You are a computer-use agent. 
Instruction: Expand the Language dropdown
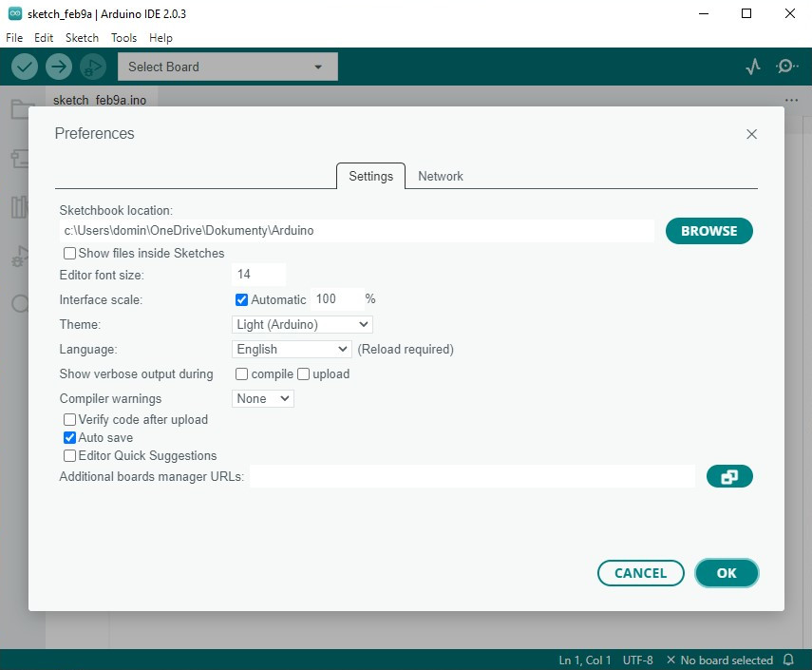point(292,350)
